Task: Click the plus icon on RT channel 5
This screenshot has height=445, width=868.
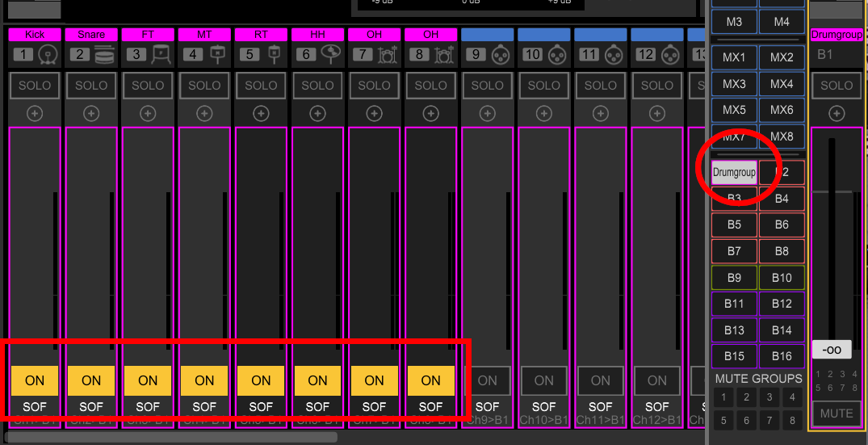Action: pyautogui.click(x=261, y=114)
